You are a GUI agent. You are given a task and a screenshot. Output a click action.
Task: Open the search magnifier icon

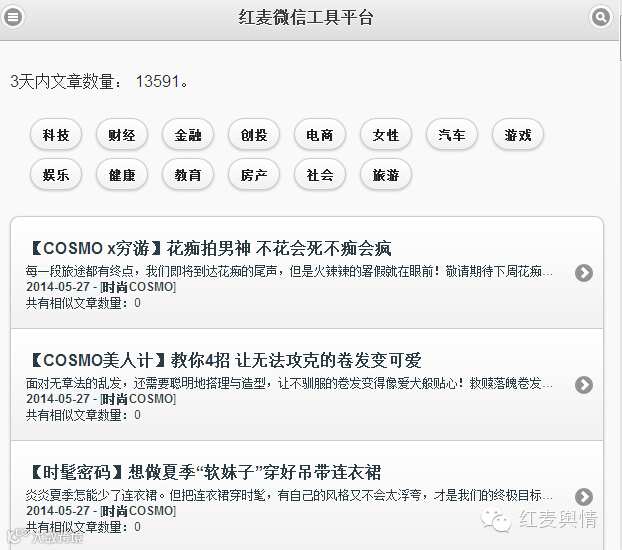pos(601,17)
